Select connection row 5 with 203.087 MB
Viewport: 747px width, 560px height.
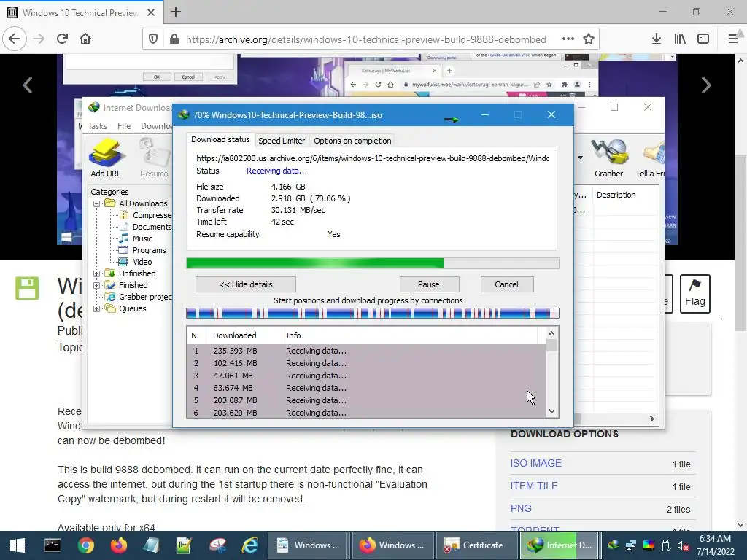coord(366,400)
